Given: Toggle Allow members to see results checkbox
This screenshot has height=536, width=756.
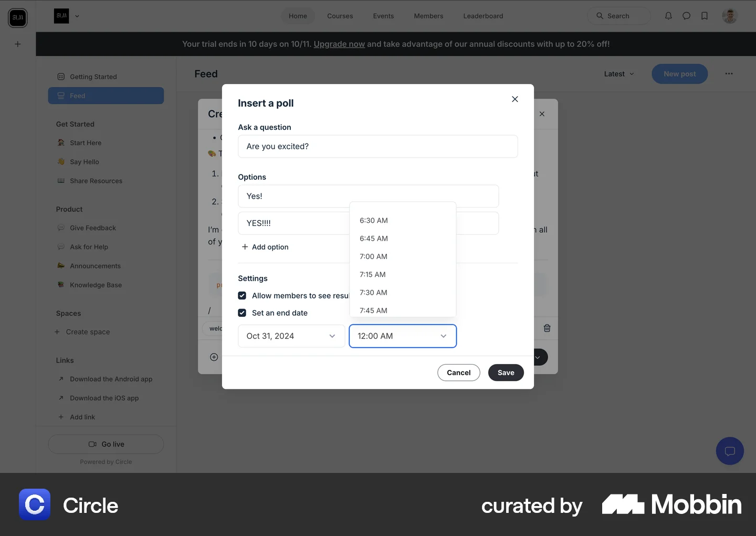Looking at the screenshot, I should pos(242,295).
